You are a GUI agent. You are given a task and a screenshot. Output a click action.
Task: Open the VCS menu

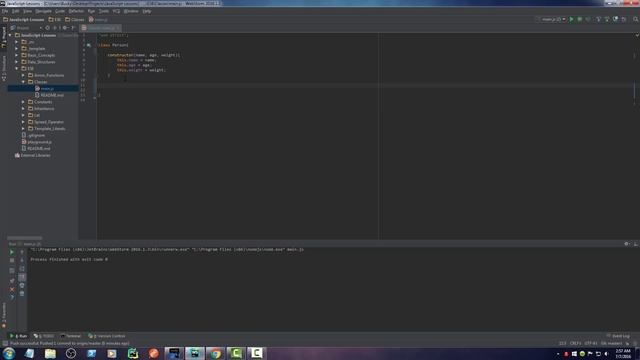[x=116, y=11]
